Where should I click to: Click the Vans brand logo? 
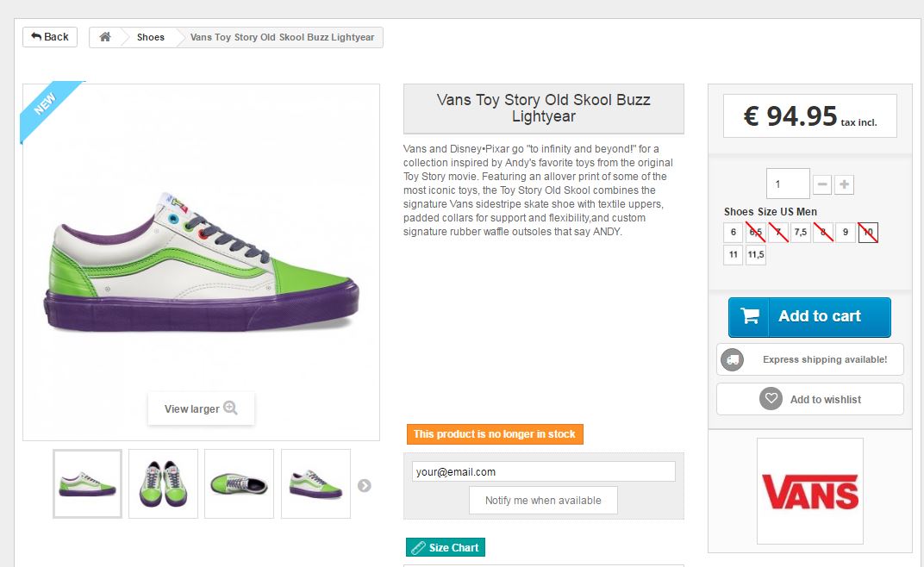(810, 491)
